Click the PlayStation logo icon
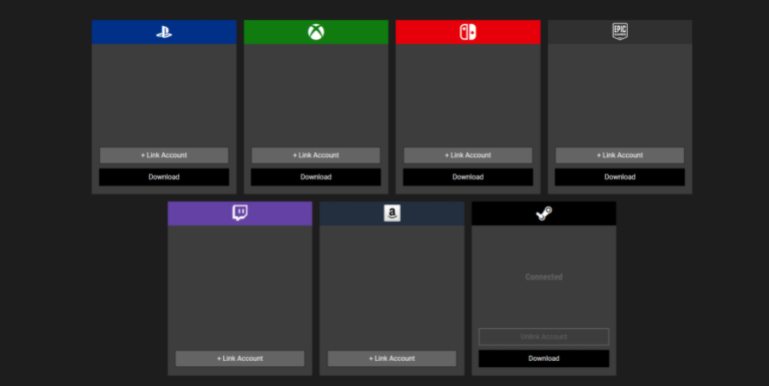The width and height of the screenshot is (769, 386). [x=164, y=32]
